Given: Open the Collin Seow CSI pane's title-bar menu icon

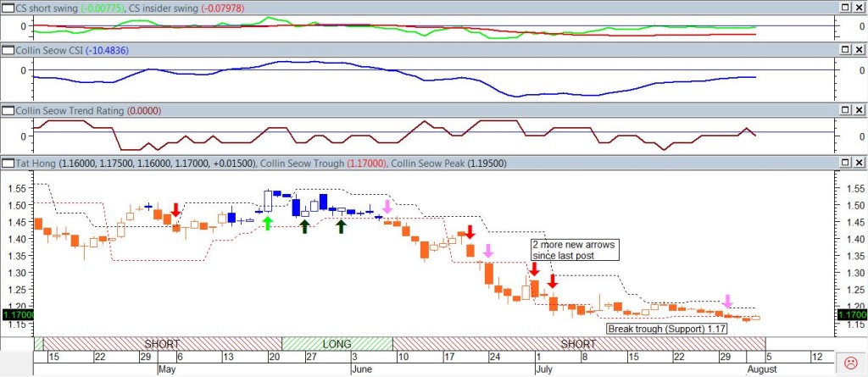Looking at the screenshot, I should pyautogui.click(x=7, y=50).
